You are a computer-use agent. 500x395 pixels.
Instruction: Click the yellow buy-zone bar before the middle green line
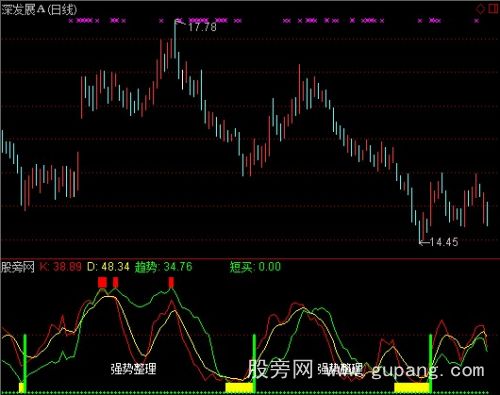tap(239, 387)
